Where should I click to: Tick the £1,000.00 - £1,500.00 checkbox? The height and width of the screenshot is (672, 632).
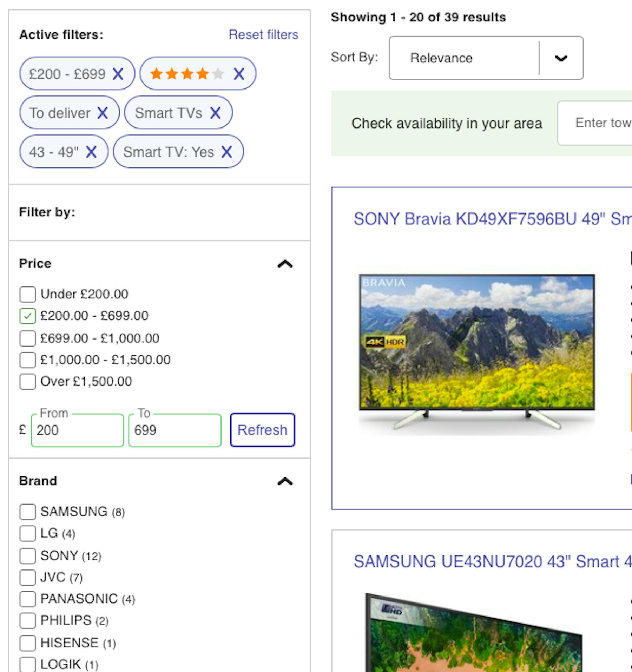pos(28,360)
